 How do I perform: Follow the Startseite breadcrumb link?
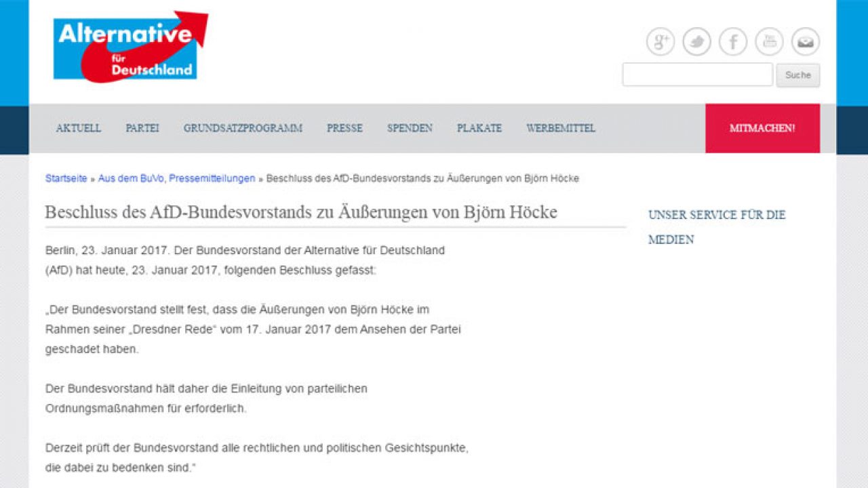coord(66,178)
